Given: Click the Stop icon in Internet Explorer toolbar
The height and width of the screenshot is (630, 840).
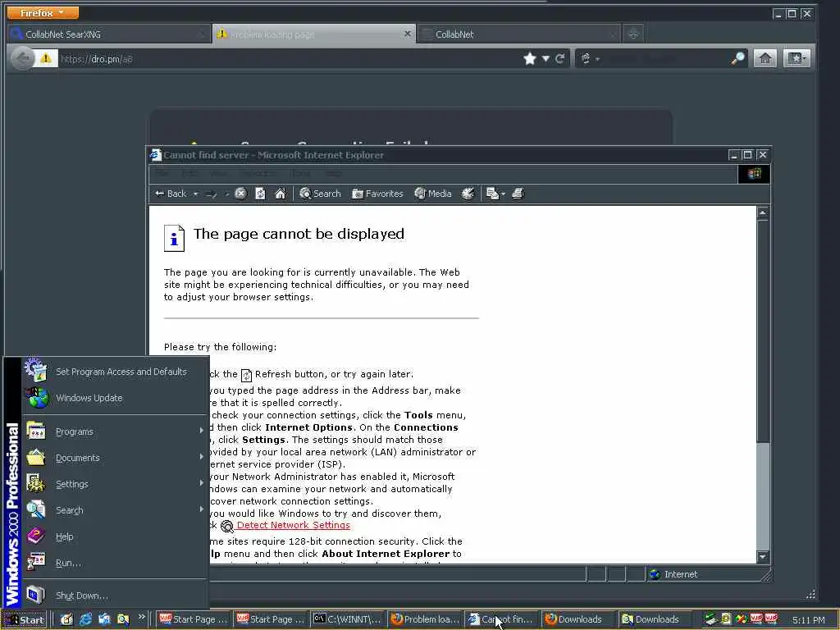Looking at the screenshot, I should tap(240, 194).
